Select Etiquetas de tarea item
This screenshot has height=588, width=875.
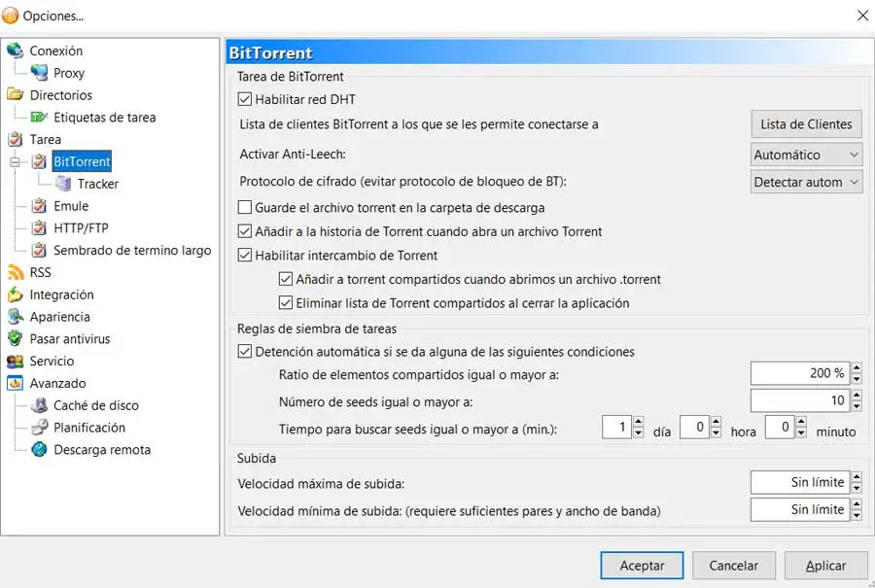click(104, 118)
